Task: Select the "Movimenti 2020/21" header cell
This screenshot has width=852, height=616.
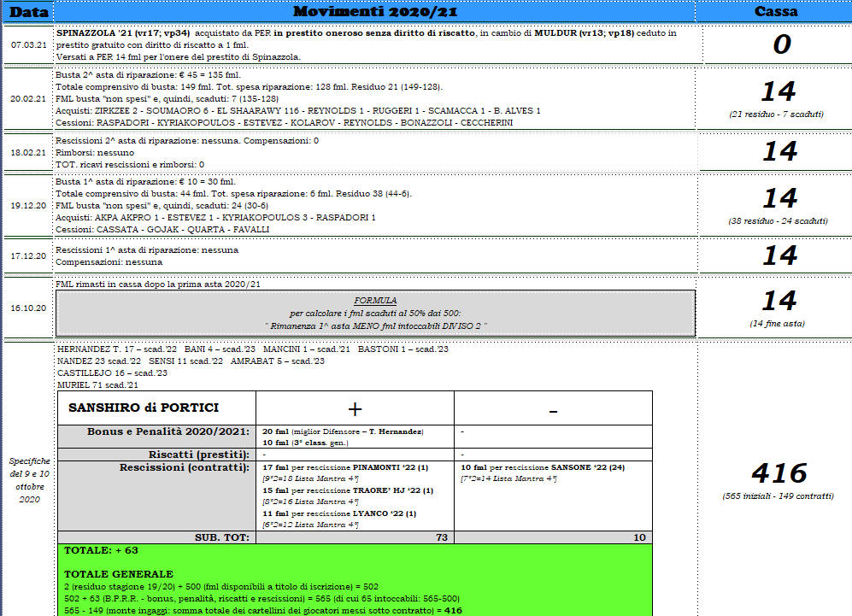Action: click(375, 12)
